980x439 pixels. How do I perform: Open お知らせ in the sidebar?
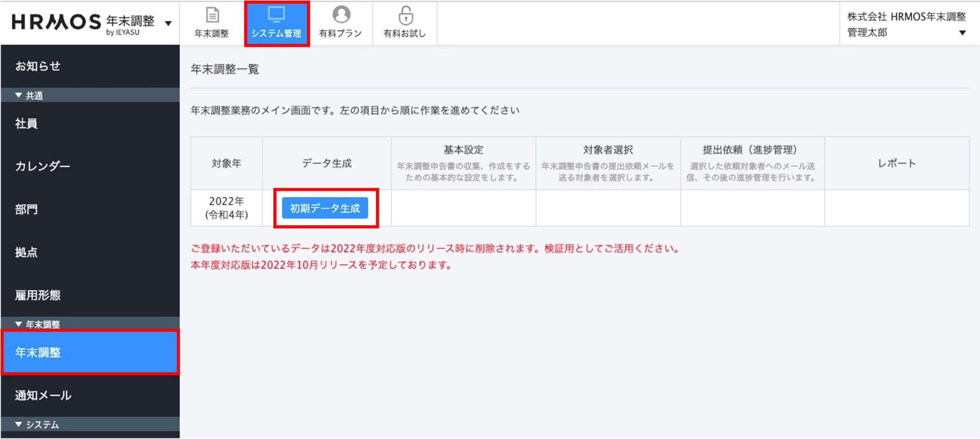[38, 66]
